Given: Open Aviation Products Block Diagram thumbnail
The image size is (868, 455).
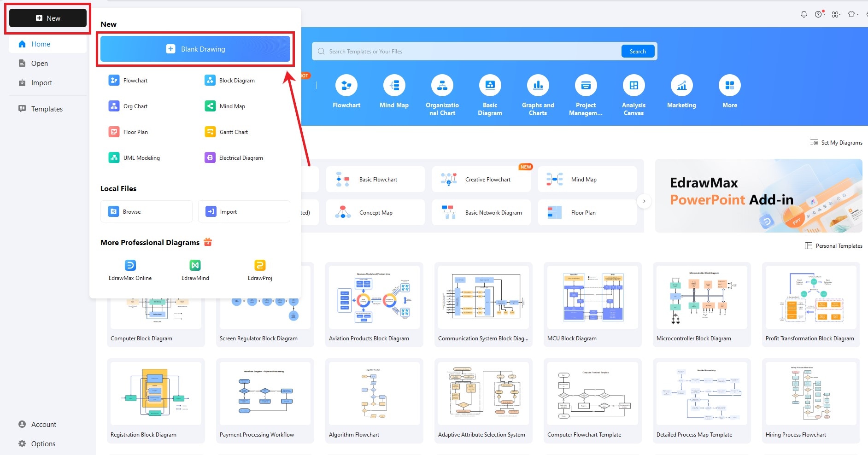Looking at the screenshot, I should click(374, 297).
